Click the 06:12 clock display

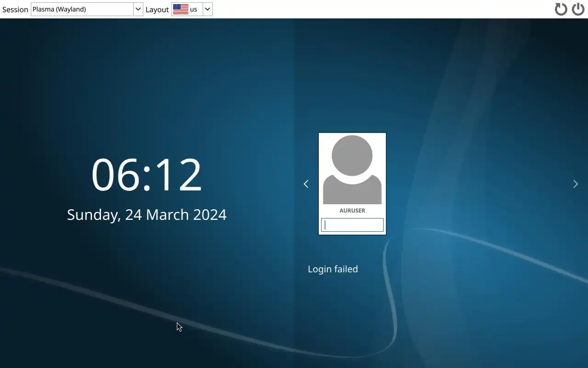pos(147,175)
